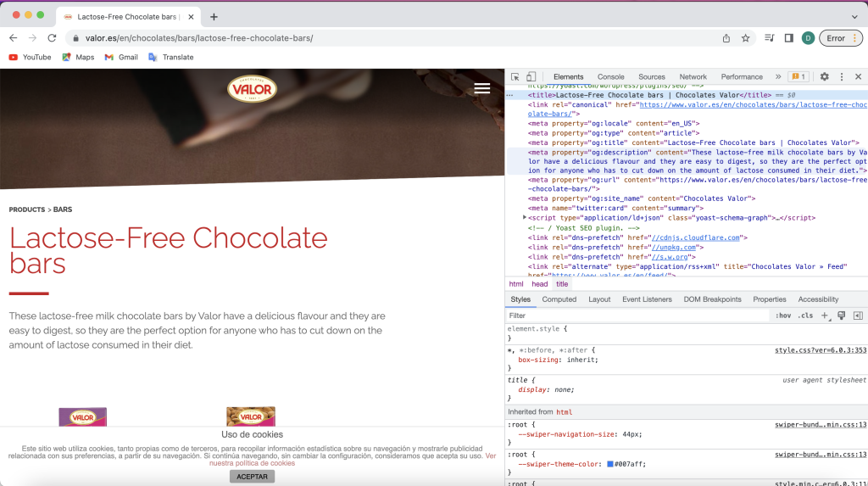Expand the yoast-schema-graph script node
This screenshot has width=868, height=486.
[524, 218]
